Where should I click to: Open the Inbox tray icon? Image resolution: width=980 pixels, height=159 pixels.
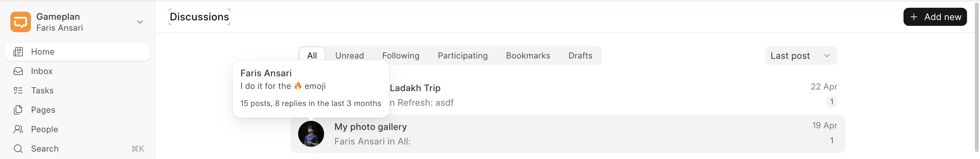tap(18, 71)
